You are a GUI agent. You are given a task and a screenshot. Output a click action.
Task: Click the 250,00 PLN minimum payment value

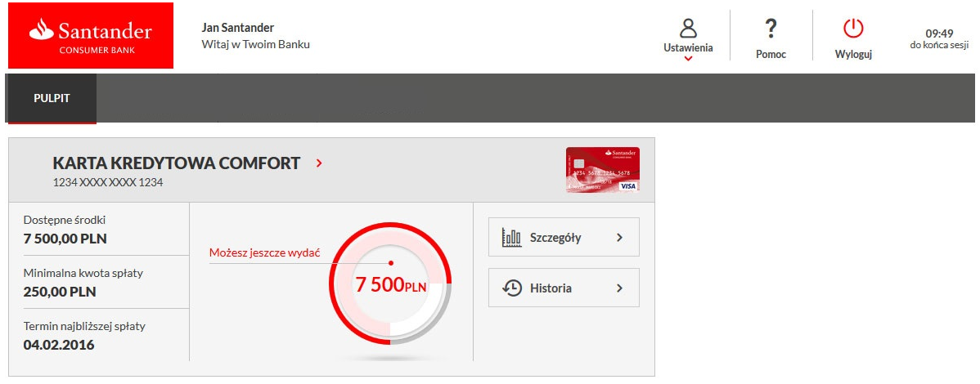coord(60,292)
